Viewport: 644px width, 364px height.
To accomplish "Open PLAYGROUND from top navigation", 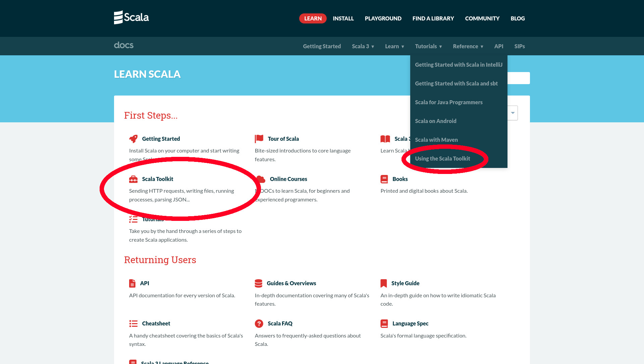I will [383, 18].
